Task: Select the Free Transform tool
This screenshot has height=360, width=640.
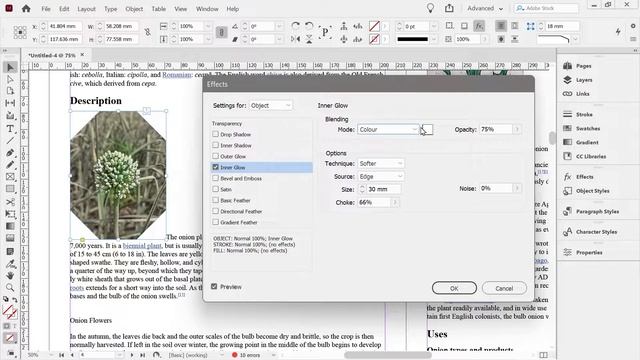Action: 10,214
